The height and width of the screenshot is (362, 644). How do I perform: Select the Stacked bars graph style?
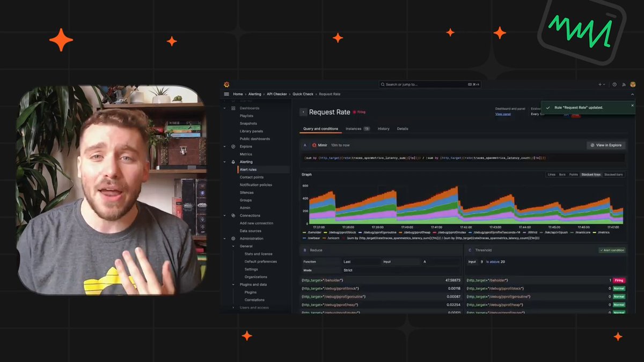614,174
